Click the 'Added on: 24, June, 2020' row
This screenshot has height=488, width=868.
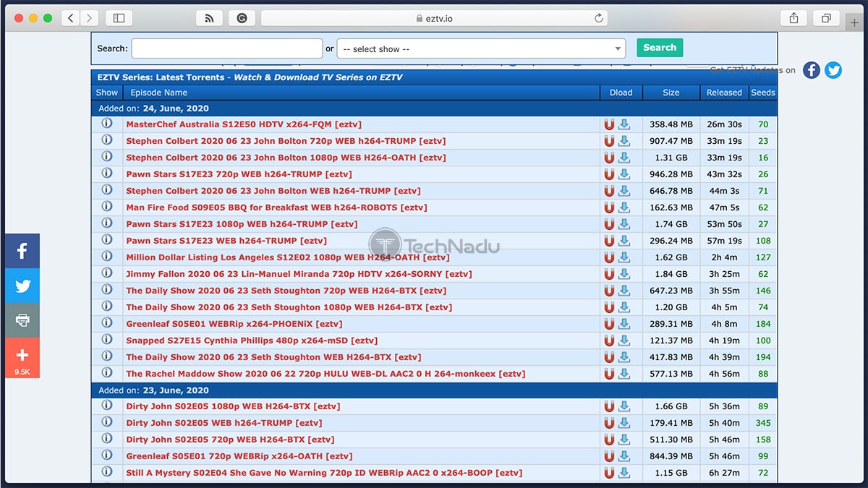pyautogui.click(x=434, y=108)
